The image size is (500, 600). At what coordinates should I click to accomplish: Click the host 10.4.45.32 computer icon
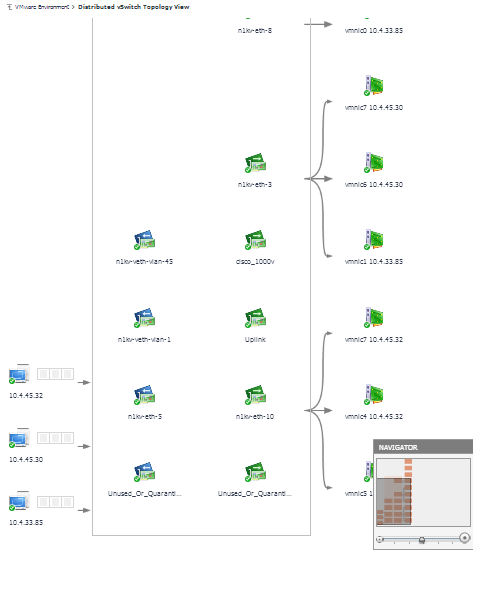point(19,374)
